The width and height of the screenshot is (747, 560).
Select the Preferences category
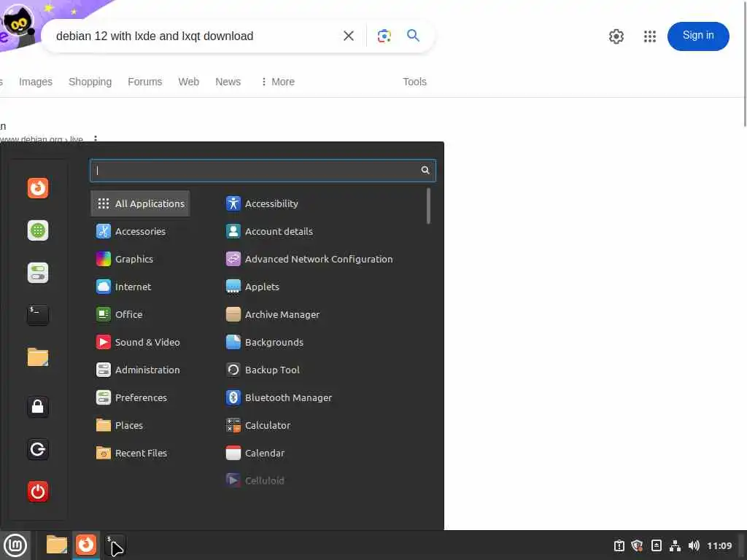tap(132, 397)
